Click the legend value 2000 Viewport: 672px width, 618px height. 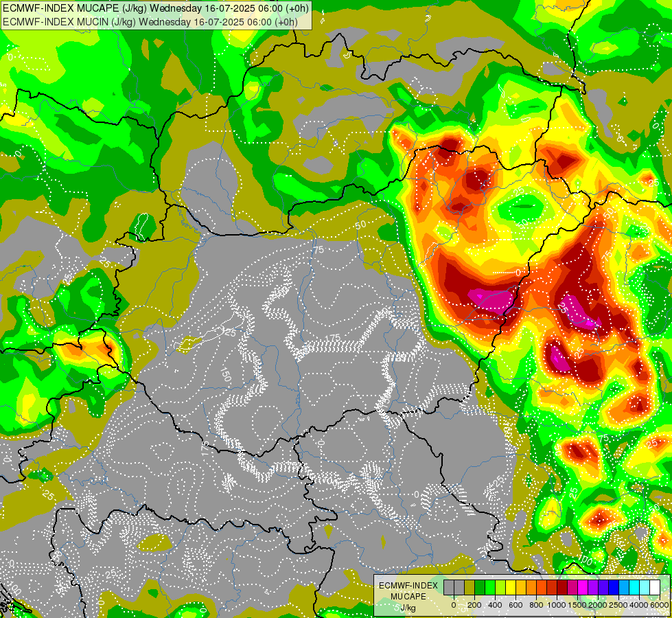(x=598, y=605)
